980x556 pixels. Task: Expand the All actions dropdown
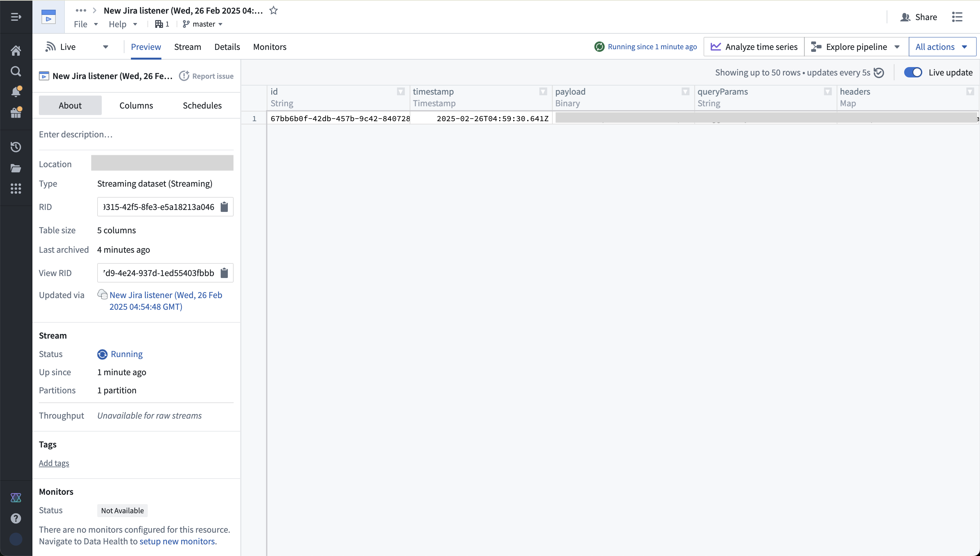pos(942,47)
